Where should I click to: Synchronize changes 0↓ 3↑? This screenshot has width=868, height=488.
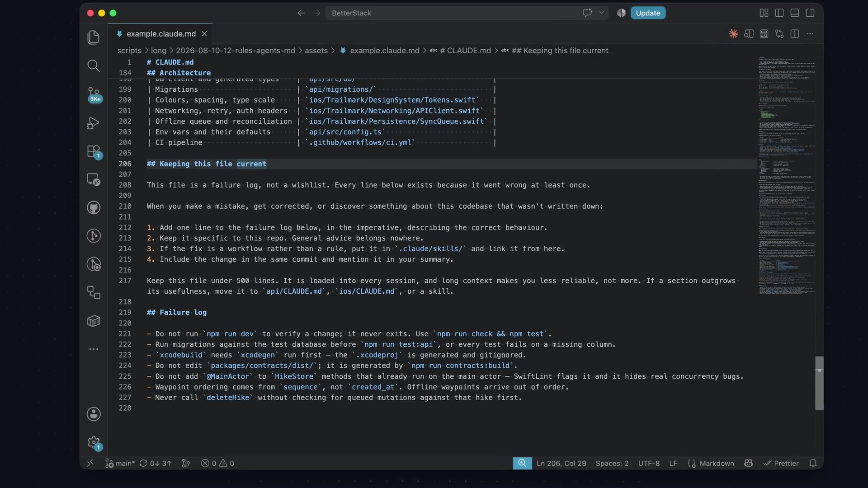(x=156, y=463)
